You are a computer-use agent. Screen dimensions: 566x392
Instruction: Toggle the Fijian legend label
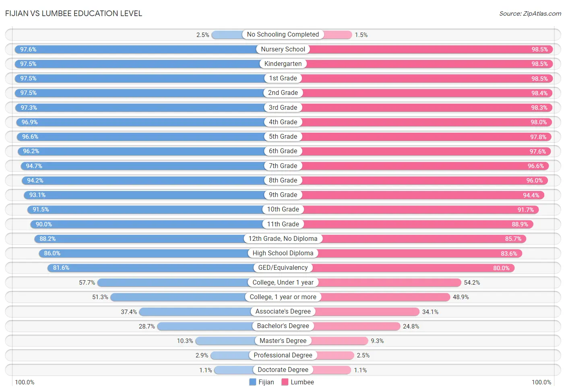click(x=266, y=382)
